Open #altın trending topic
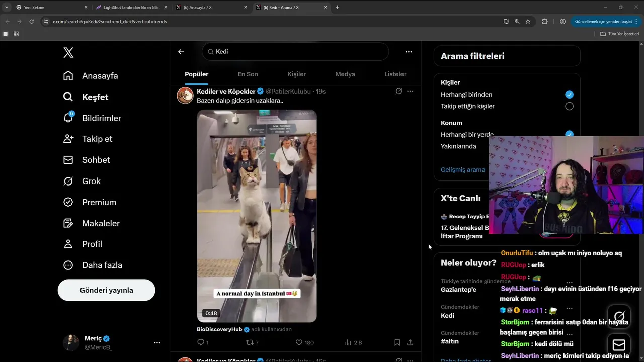Image resolution: width=644 pixels, height=362 pixels. coord(450,342)
